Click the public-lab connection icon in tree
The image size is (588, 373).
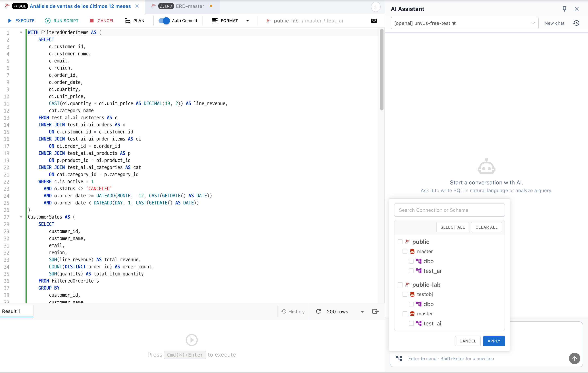pos(407,284)
